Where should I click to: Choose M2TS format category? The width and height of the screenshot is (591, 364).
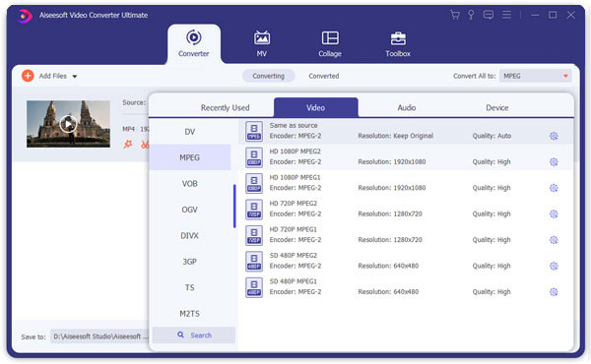189,314
